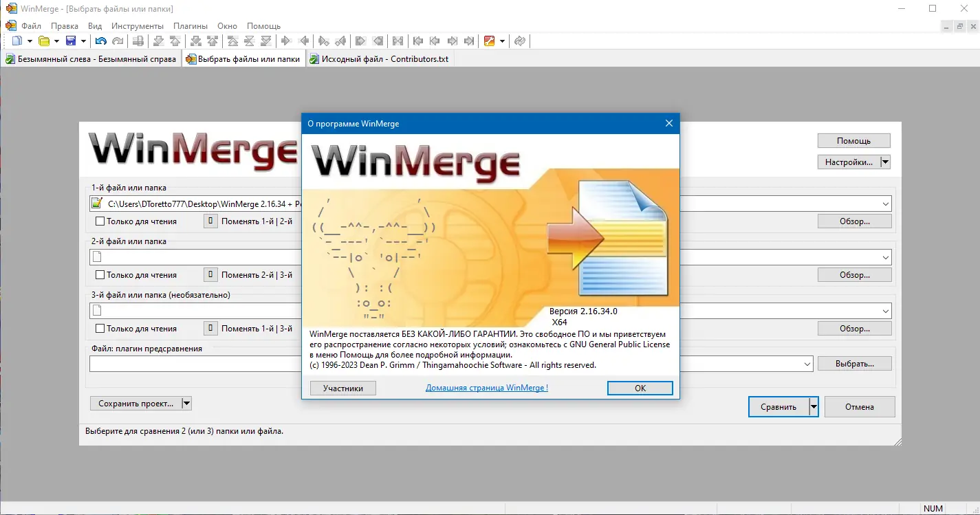Click the Copy Right toolbar icon
Viewport: 980px width, 515px height.
point(287,41)
